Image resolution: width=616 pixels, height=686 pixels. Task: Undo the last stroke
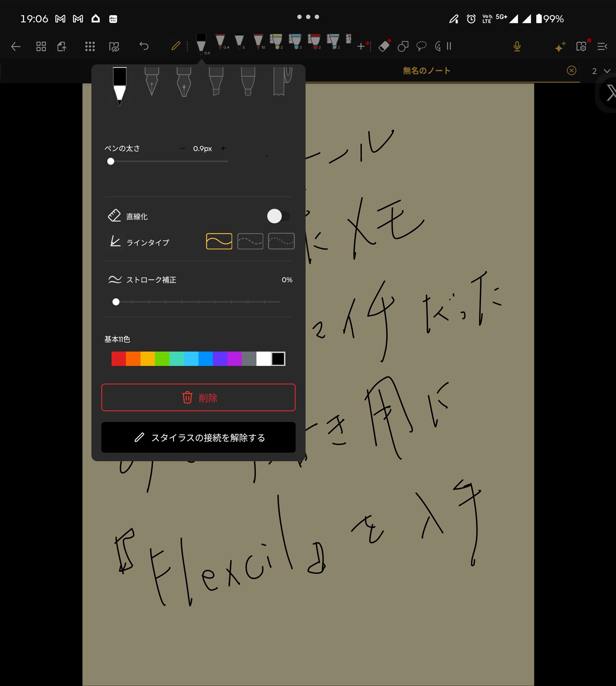tap(144, 46)
